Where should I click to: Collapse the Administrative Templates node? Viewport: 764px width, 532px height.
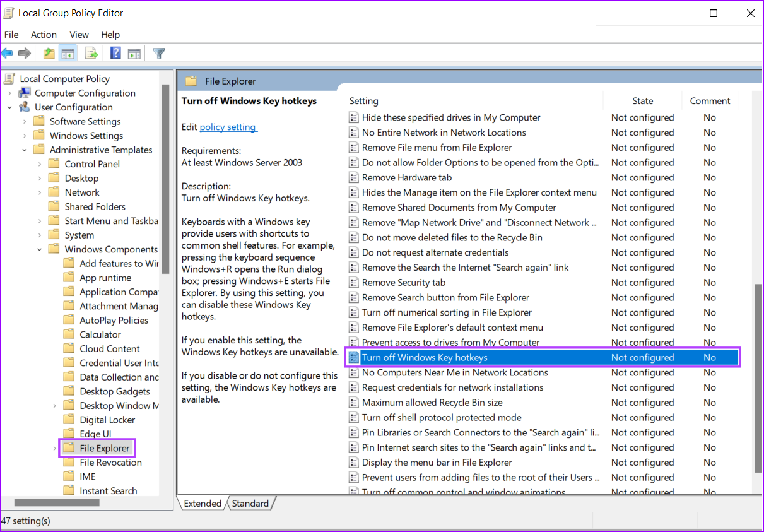[24, 150]
